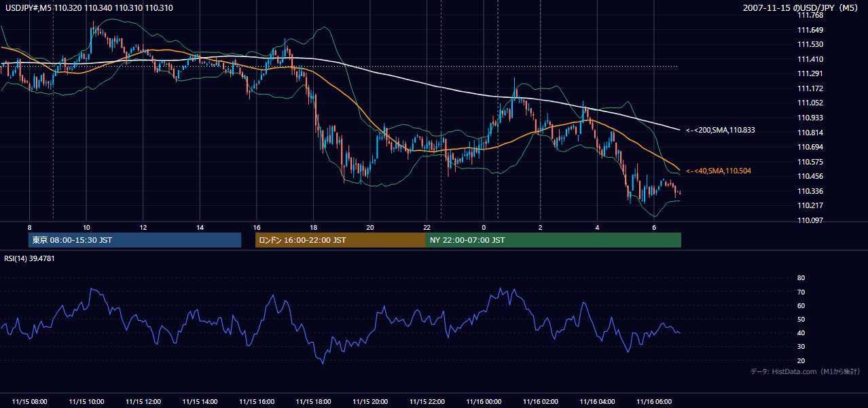
Task: Click the RSI(14) 39.4781 indicator label
Action: coord(29,258)
